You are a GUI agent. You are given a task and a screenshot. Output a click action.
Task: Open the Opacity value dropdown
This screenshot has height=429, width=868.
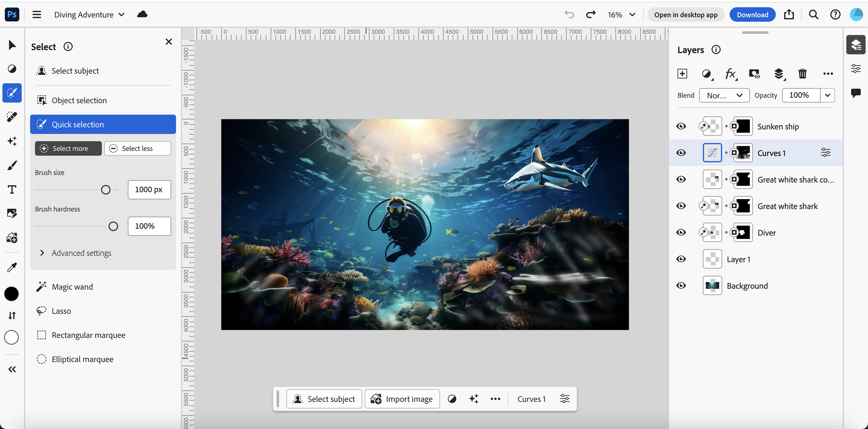(x=829, y=95)
